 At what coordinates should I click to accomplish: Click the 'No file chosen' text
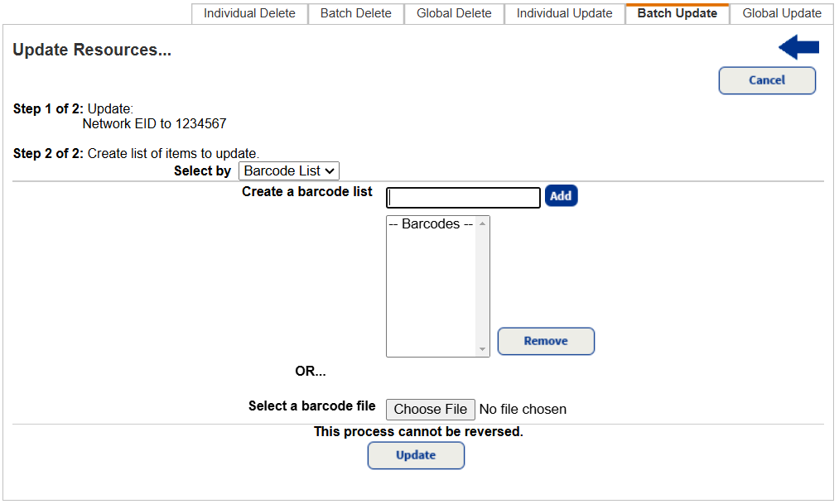[x=523, y=409]
